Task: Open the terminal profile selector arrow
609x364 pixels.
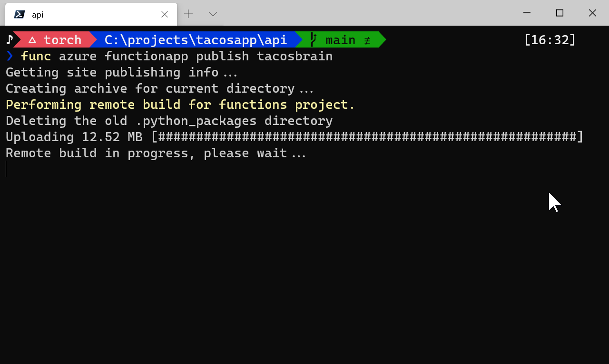Action: [213, 14]
